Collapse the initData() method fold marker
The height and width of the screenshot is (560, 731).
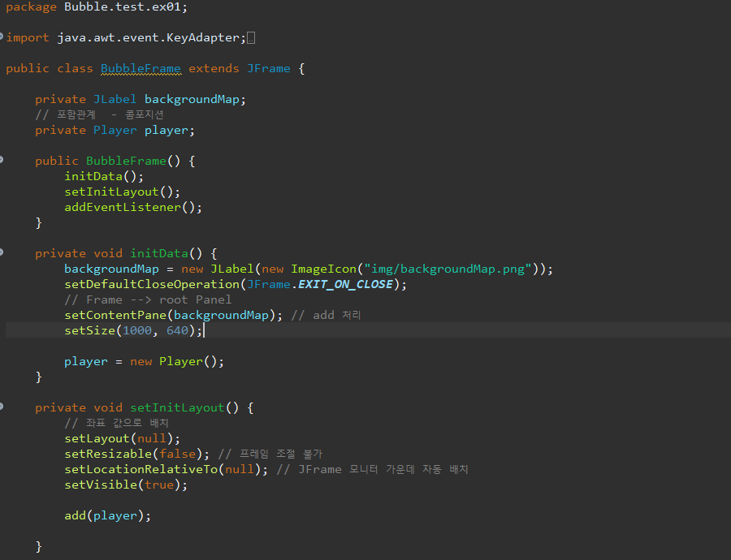(2, 252)
